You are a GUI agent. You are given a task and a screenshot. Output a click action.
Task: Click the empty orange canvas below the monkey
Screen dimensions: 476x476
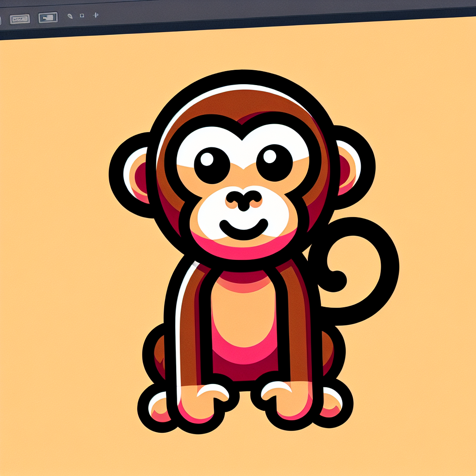242,453
